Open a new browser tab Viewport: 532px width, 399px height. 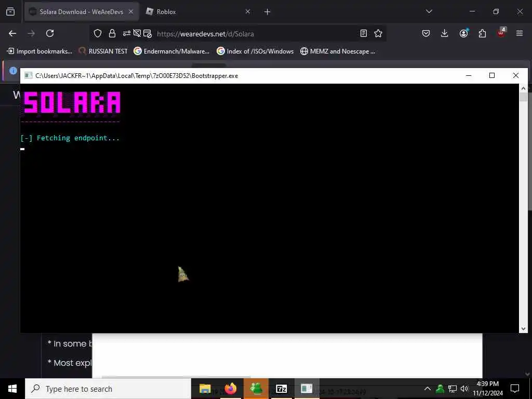click(268, 12)
